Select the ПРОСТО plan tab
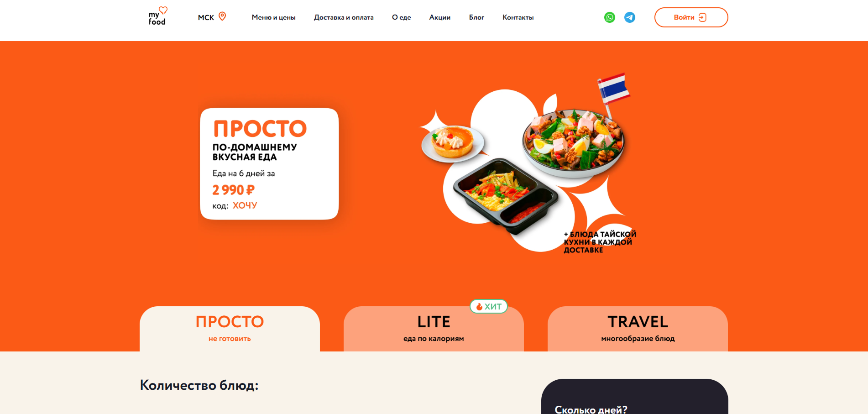868x414 pixels. 230,329
